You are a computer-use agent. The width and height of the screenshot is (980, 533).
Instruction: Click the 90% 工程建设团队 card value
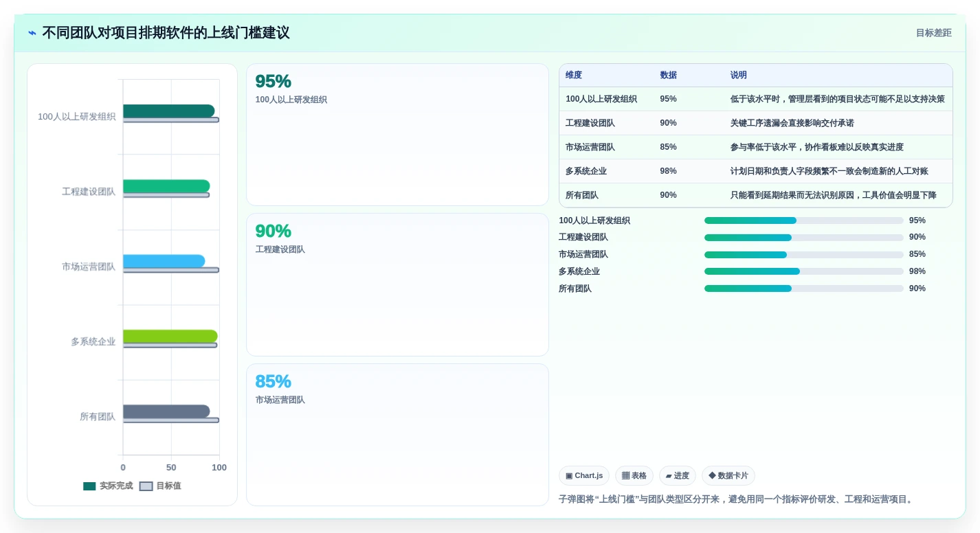[274, 231]
